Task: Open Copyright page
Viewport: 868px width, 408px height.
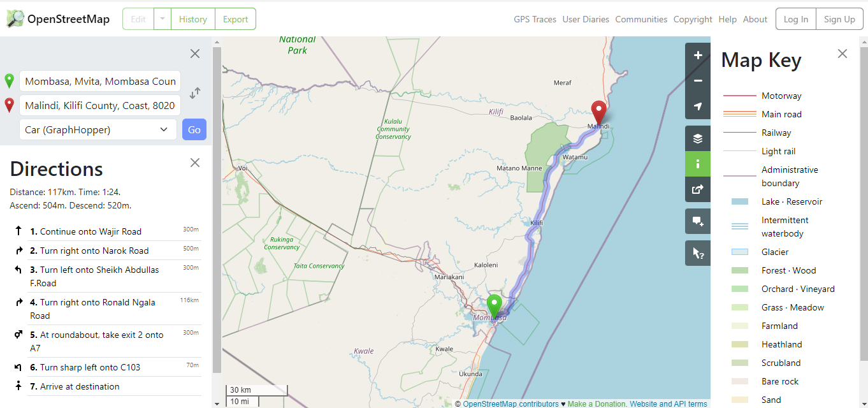Action: [693, 19]
